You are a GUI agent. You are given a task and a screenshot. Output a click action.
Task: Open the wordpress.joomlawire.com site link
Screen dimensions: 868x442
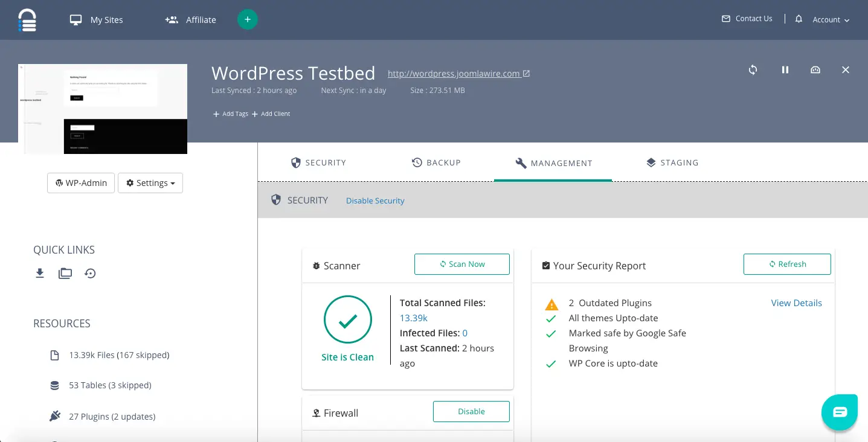459,74
